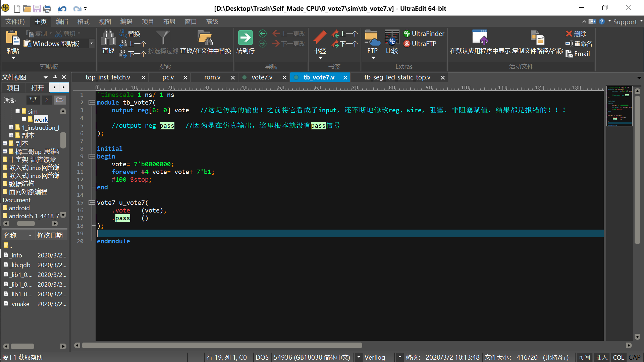The height and width of the screenshot is (362, 644).
Task: Switch to the vote7.v tab
Action: 262,77
